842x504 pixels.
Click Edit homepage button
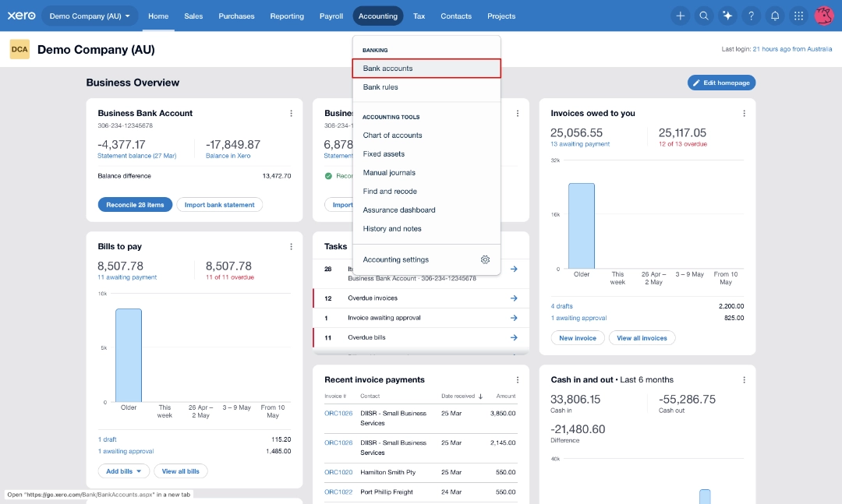[x=721, y=83]
